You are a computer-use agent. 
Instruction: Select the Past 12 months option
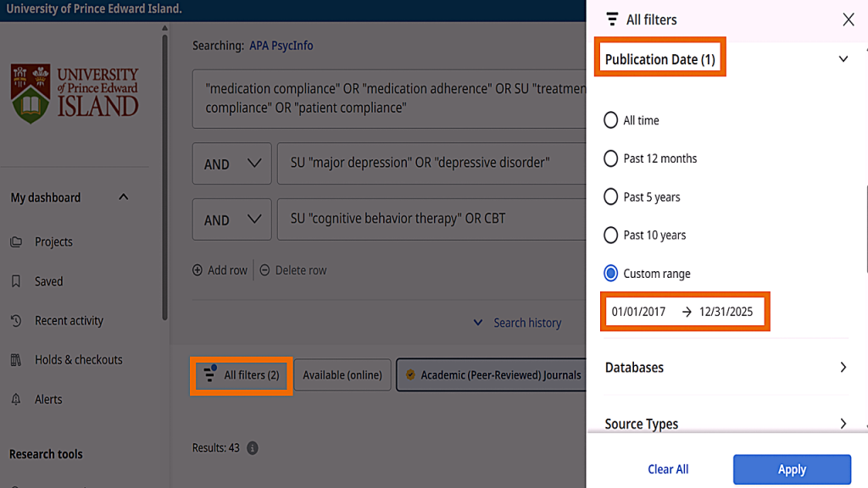click(610, 158)
